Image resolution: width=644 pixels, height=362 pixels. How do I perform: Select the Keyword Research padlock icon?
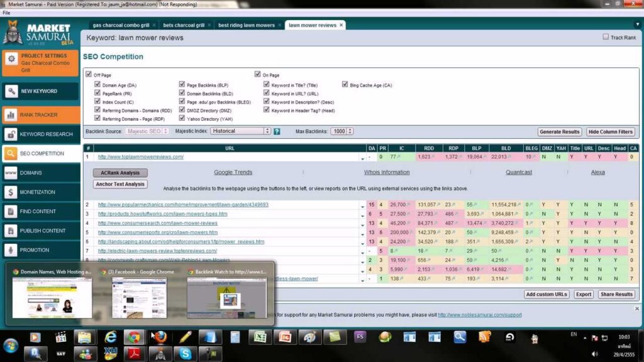[11, 134]
